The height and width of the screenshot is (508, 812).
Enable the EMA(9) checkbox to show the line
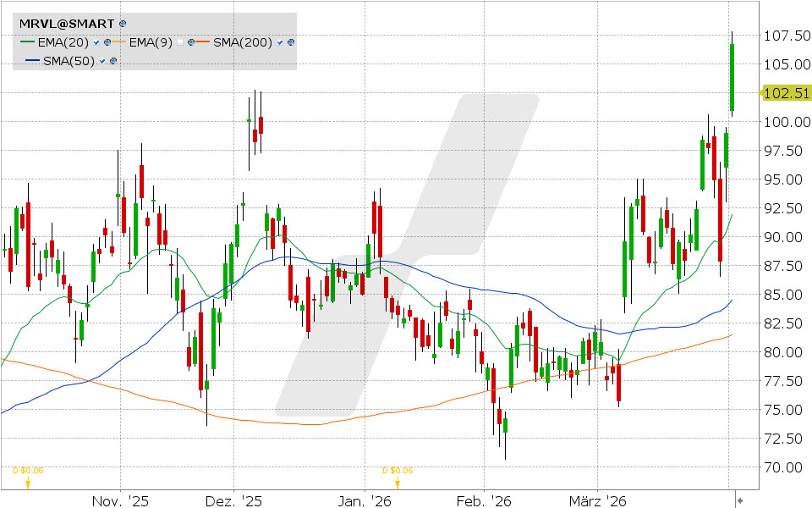(x=180, y=42)
